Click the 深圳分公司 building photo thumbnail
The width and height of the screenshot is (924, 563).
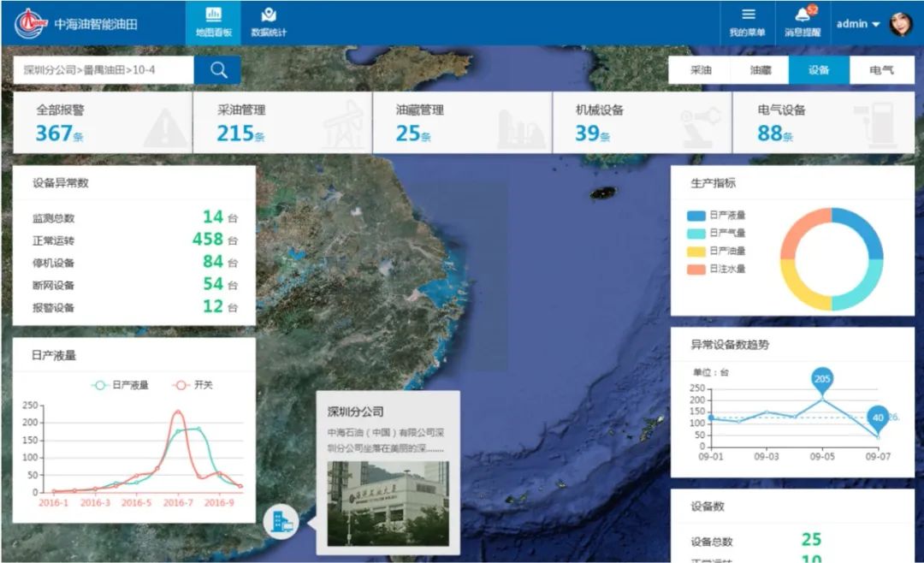point(388,503)
